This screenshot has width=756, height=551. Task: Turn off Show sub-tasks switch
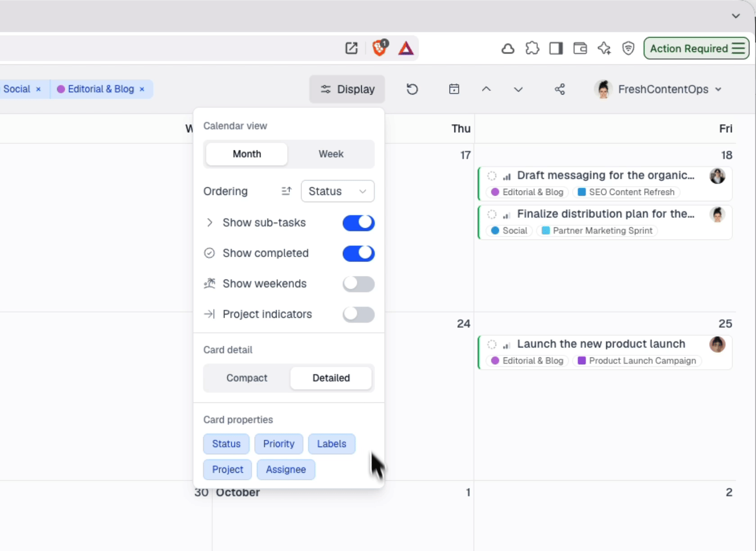pyautogui.click(x=359, y=223)
